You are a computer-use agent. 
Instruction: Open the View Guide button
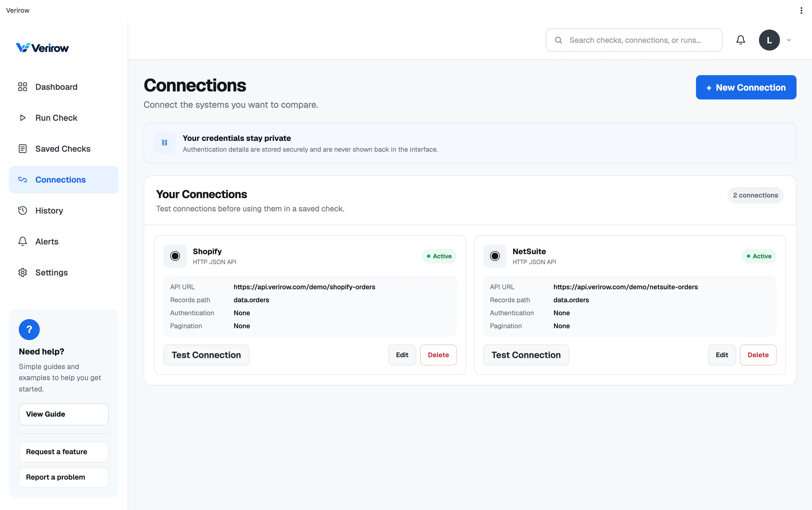coord(64,414)
